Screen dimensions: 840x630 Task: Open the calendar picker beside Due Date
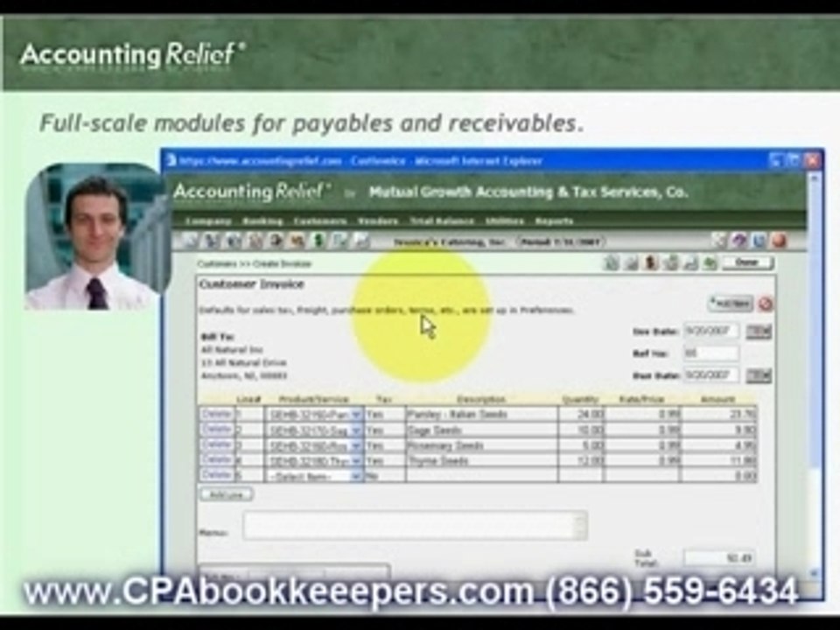click(759, 375)
